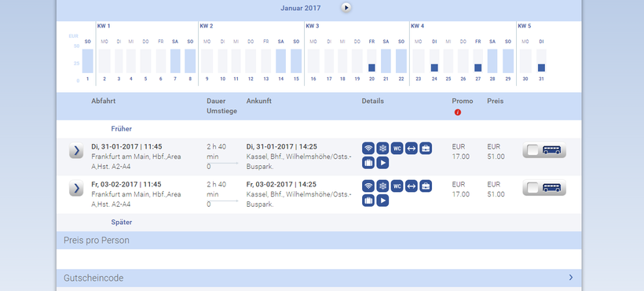644x291 pixels.
Task: Click legroom arrows icon, 31-01-2017 trip
Action: [x=412, y=149]
